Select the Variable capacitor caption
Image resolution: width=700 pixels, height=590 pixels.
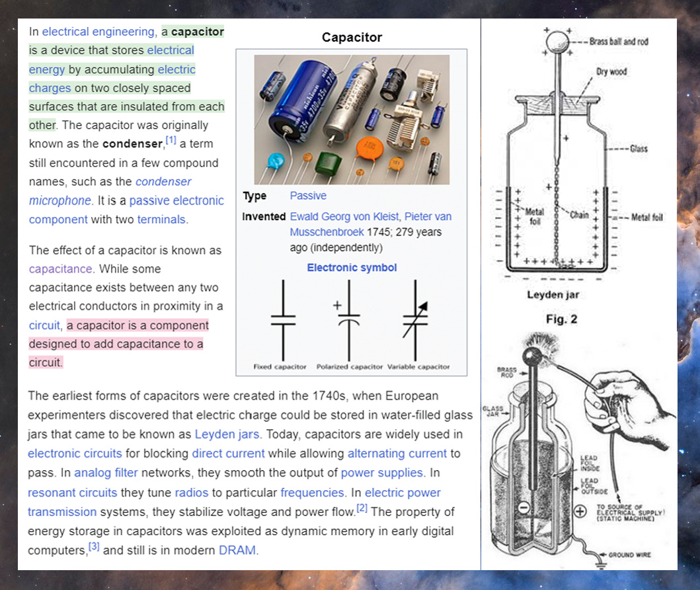tap(418, 366)
